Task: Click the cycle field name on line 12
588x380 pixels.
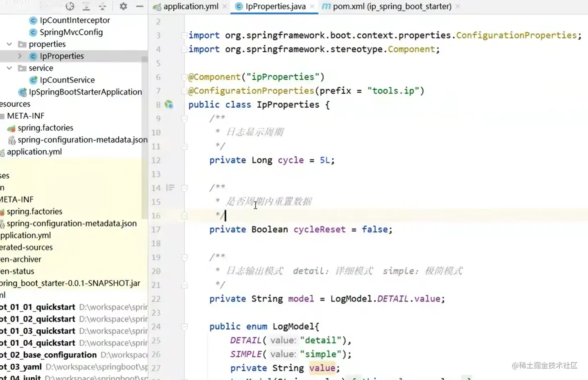Action: (x=291, y=160)
